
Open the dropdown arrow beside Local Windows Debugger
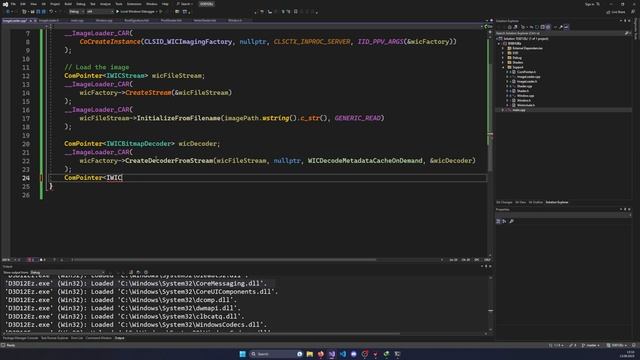tap(157, 12)
